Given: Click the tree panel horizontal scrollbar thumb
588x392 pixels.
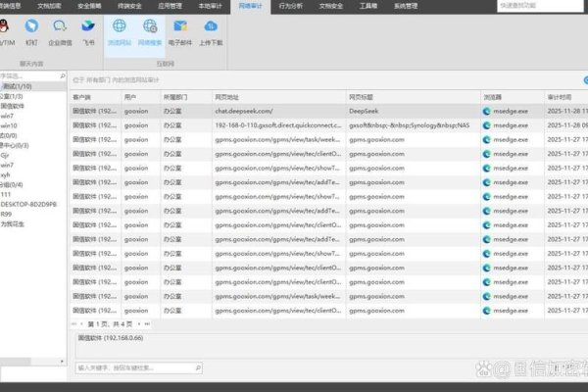Looking at the screenshot, I should (16, 362).
